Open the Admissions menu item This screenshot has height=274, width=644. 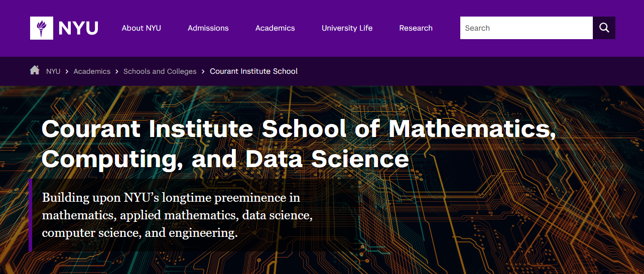[208, 28]
